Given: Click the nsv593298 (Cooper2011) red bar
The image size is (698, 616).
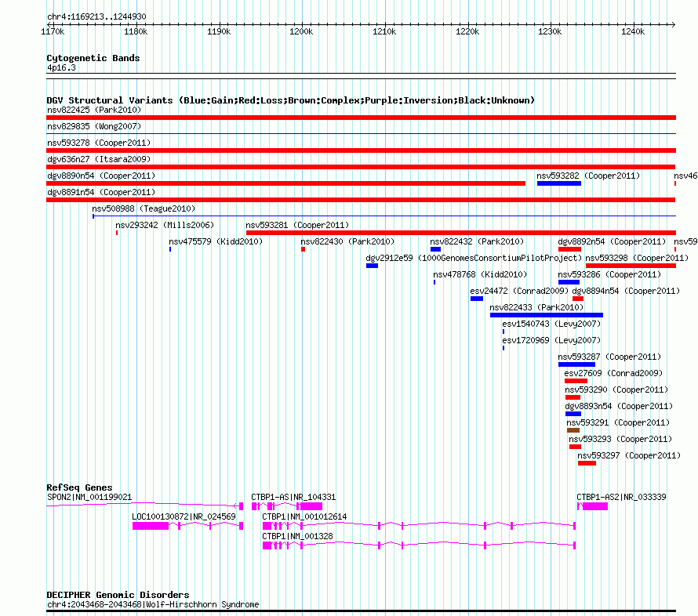Looking at the screenshot, I should point(631,266).
